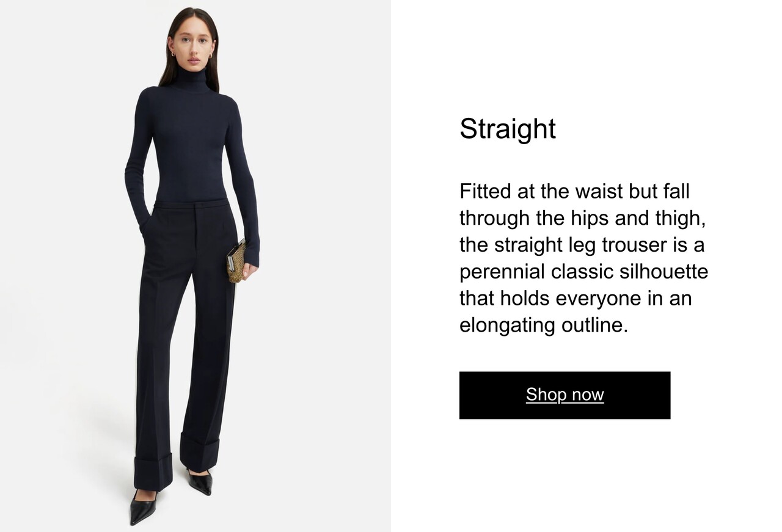
Task: Click 'Fitted at the waist' text line
Action: pyautogui.click(x=574, y=191)
